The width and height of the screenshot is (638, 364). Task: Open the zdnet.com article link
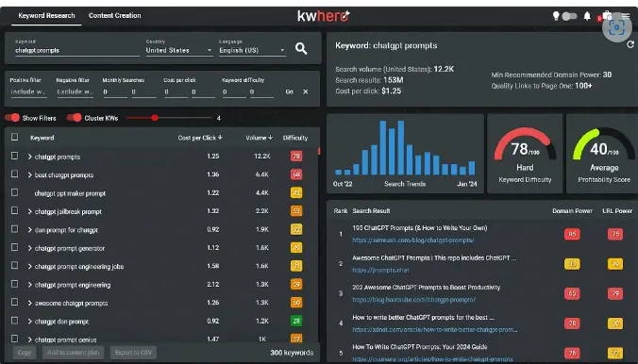pos(435,329)
